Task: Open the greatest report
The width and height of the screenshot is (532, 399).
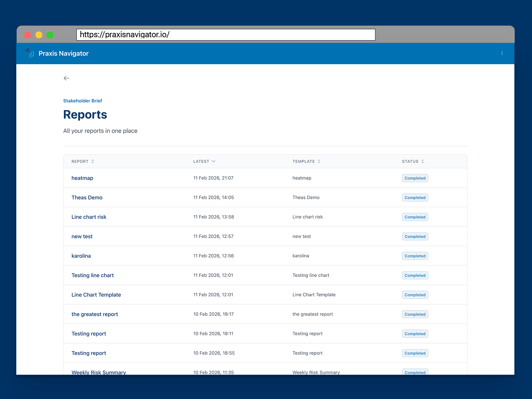Action: 94,314
